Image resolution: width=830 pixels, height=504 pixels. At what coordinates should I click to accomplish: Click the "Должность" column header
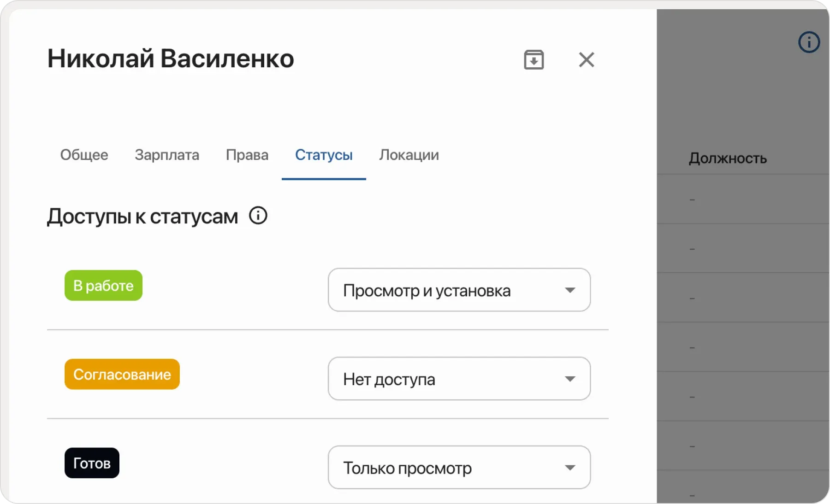[x=727, y=158]
